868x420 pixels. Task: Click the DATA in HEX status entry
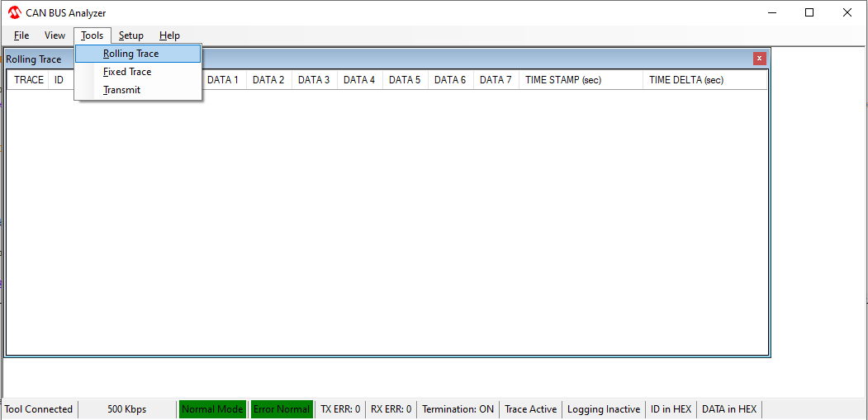(x=729, y=409)
